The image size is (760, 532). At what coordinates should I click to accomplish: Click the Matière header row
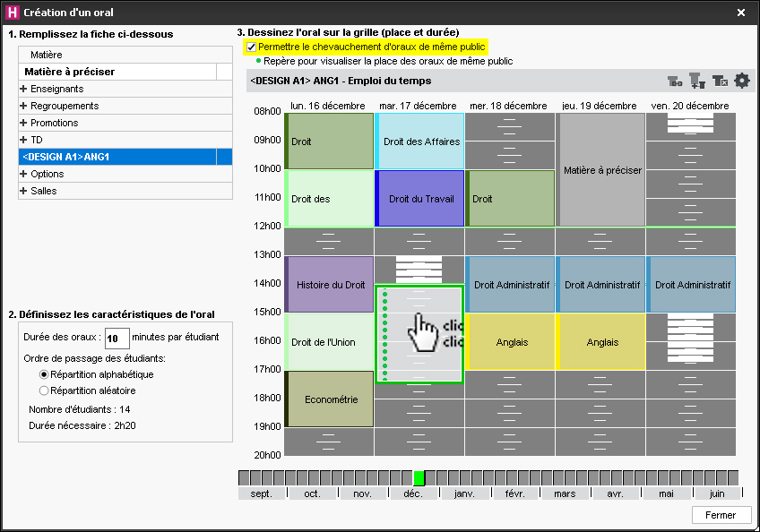125,55
